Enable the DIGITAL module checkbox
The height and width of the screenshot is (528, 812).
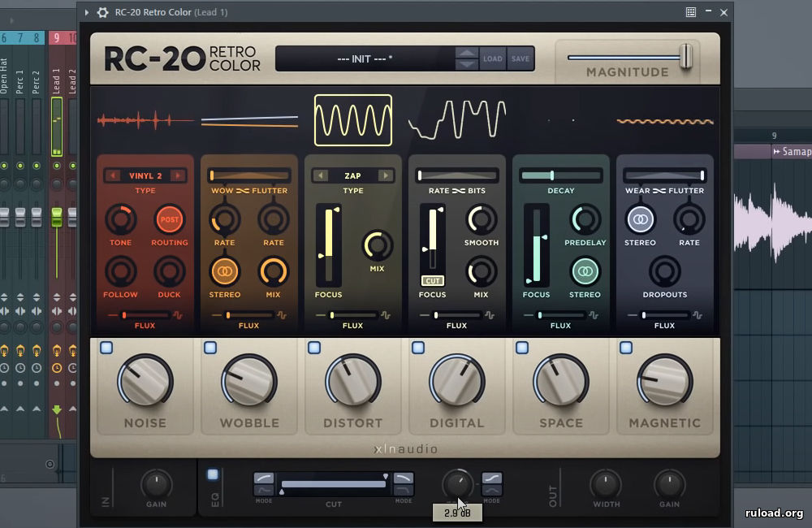pyautogui.click(x=418, y=348)
